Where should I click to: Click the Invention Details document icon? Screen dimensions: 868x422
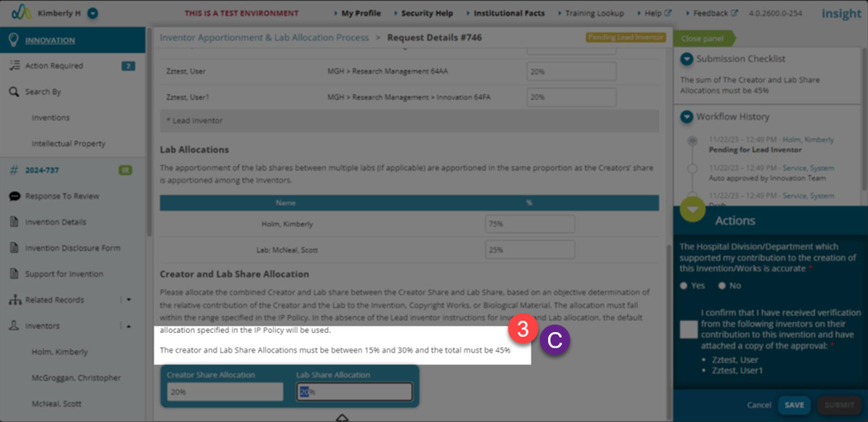pyautogui.click(x=14, y=222)
